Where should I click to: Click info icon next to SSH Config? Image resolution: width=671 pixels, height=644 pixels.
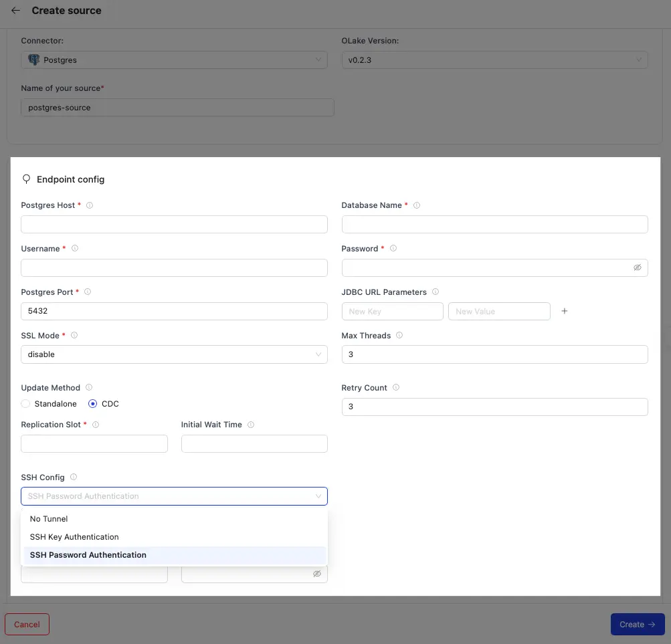74,477
